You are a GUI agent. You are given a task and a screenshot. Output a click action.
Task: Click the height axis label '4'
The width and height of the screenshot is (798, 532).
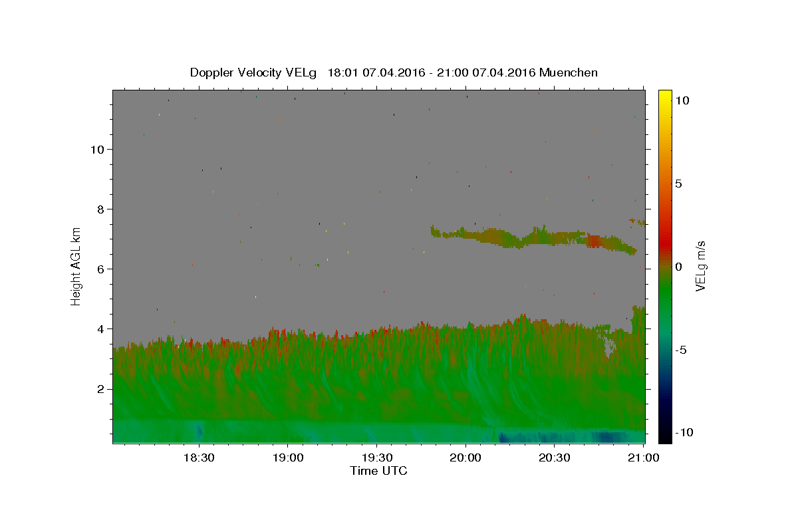(x=100, y=329)
